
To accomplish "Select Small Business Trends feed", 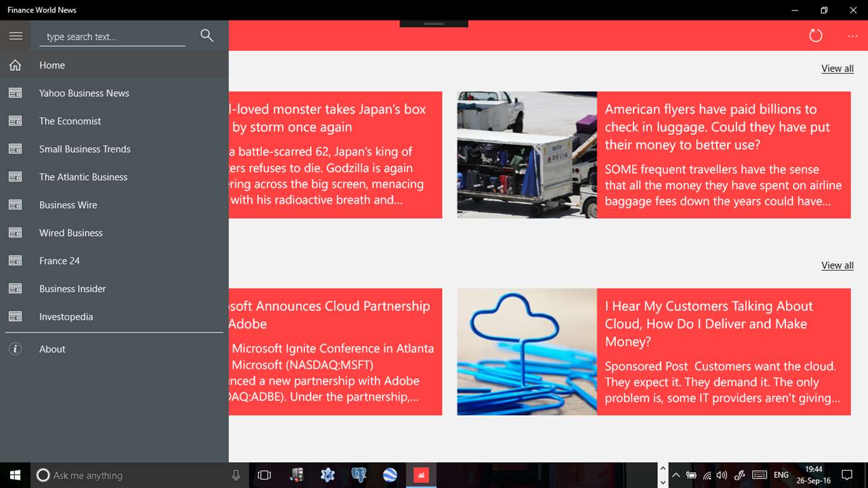I will (x=115, y=149).
